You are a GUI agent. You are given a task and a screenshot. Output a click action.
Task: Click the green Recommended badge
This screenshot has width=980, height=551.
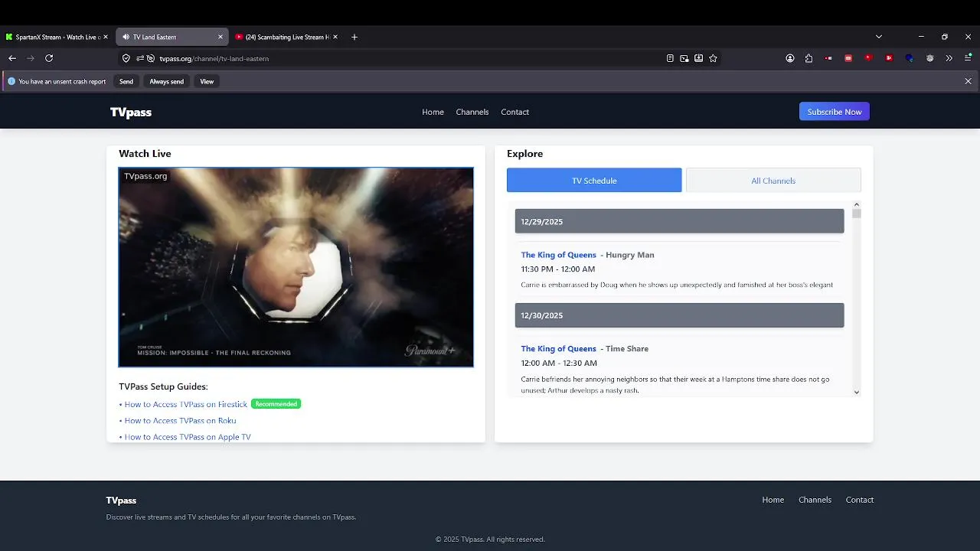pos(276,404)
